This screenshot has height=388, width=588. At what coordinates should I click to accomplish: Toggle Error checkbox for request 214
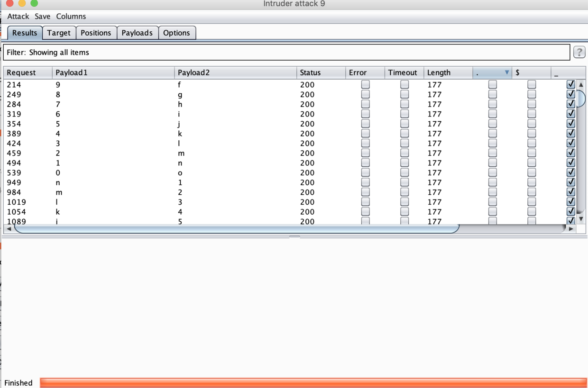coord(365,85)
